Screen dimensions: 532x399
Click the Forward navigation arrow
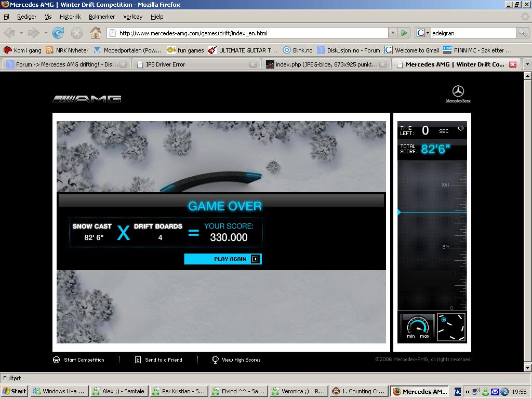(x=34, y=33)
